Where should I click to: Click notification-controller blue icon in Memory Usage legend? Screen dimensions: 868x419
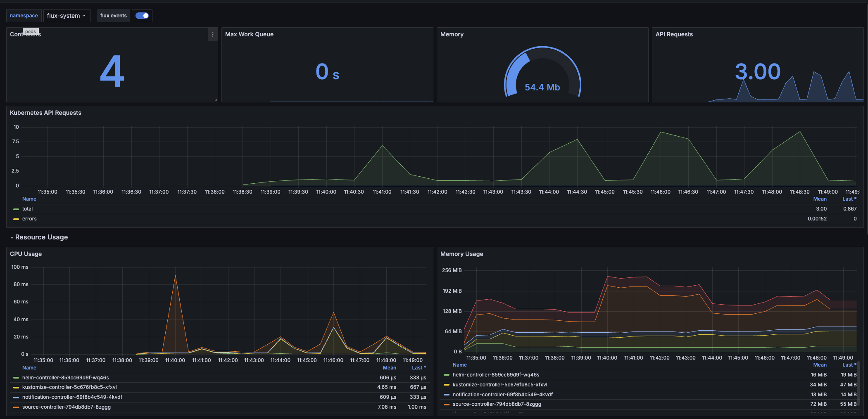point(446,395)
